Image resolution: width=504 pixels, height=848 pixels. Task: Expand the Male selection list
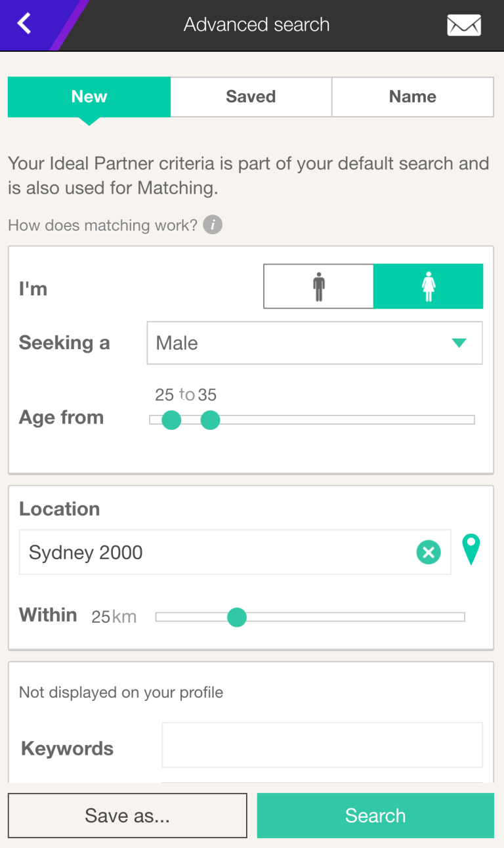point(314,343)
